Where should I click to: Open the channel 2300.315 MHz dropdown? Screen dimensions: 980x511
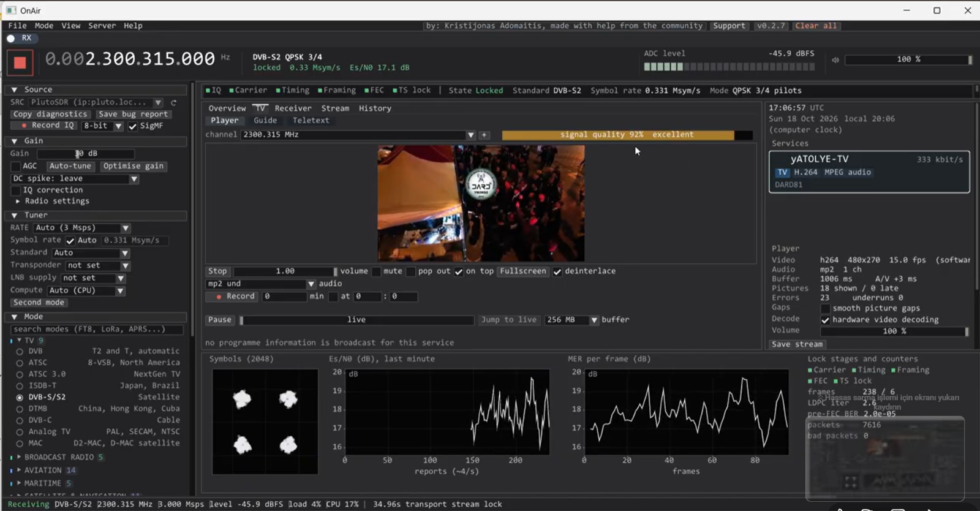358,135
